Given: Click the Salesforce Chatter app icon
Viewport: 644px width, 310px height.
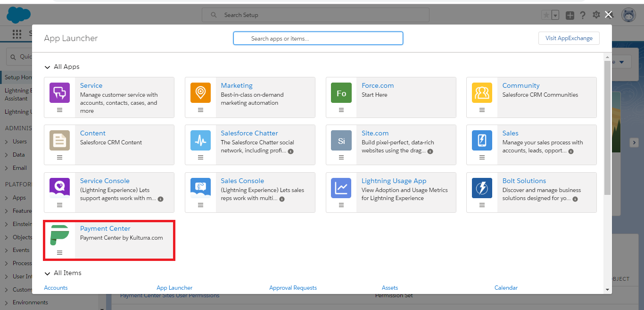Looking at the screenshot, I should [200, 140].
